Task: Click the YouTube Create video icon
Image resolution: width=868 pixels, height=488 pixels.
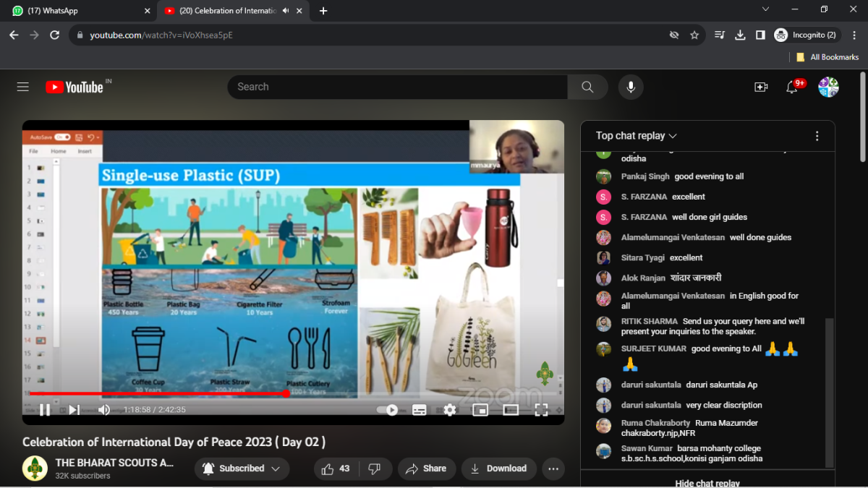Action: coord(761,87)
